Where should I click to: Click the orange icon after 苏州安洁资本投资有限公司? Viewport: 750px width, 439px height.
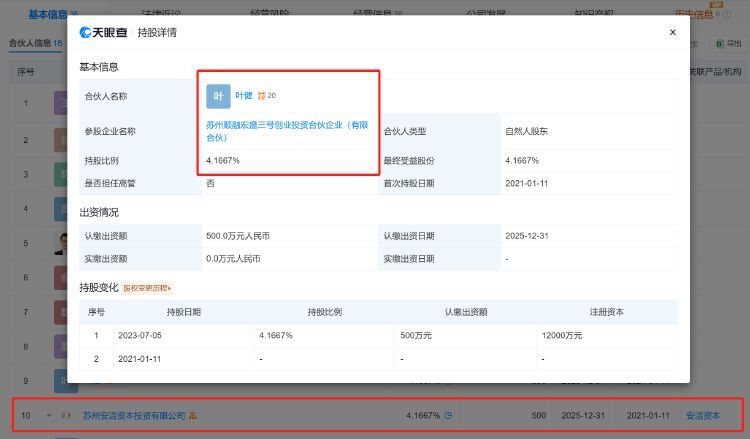tap(193, 416)
